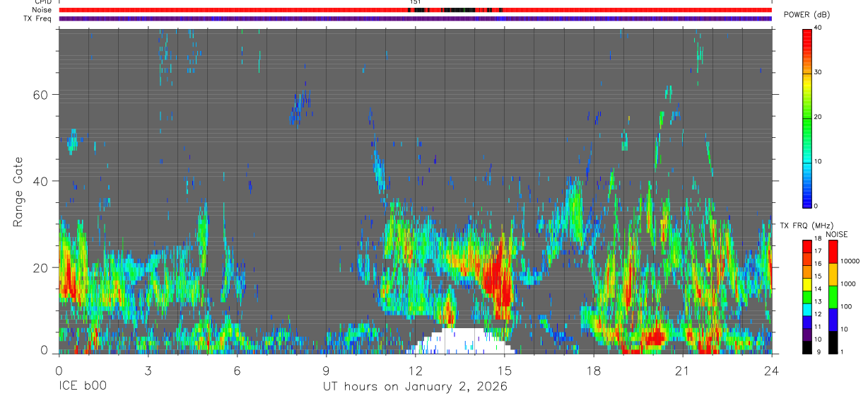This screenshot has width=868, height=401.
Task: Click the x-axis tick label 12
Action: point(415,371)
